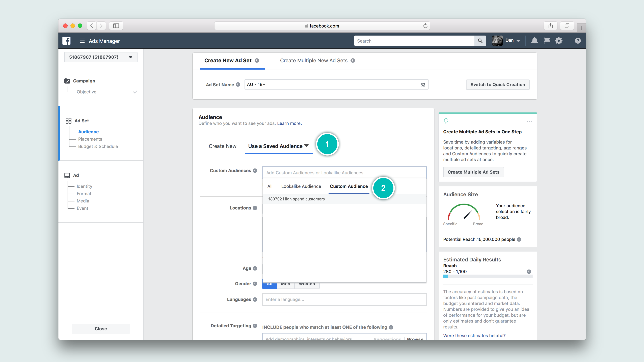Show info for Create New Ad Set

(x=257, y=61)
